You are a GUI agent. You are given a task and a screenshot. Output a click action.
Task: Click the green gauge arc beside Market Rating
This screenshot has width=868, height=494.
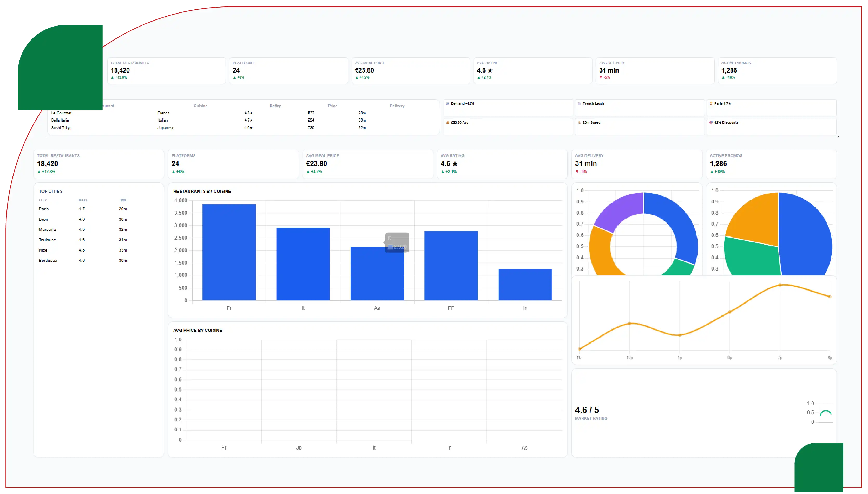pyautogui.click(x=826, y=413)
